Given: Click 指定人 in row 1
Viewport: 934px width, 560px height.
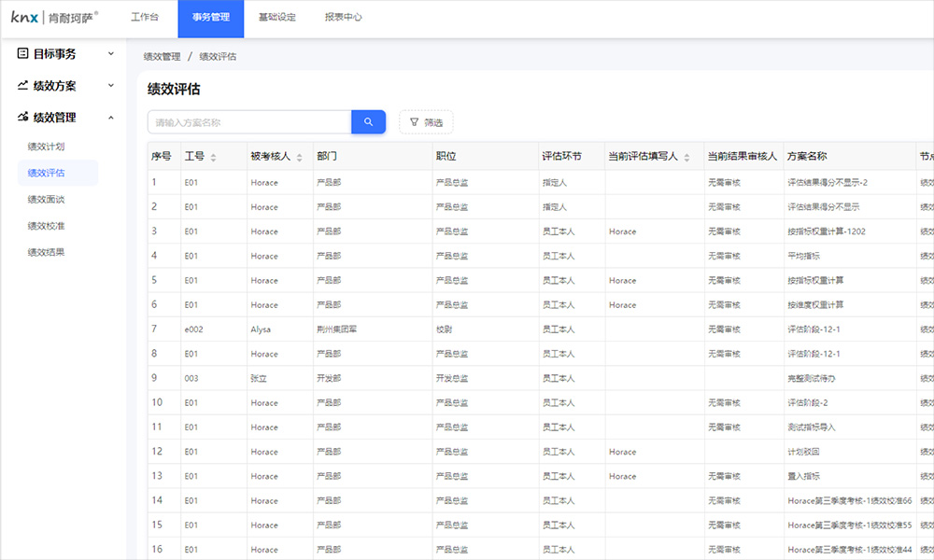Looking at the screenshot, I should click(x=555, y=183).
